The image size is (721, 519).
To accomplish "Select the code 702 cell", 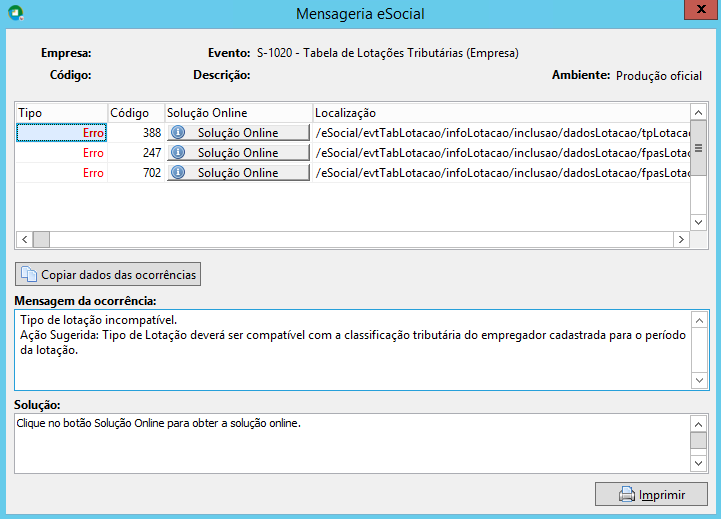I will (136, 173).
